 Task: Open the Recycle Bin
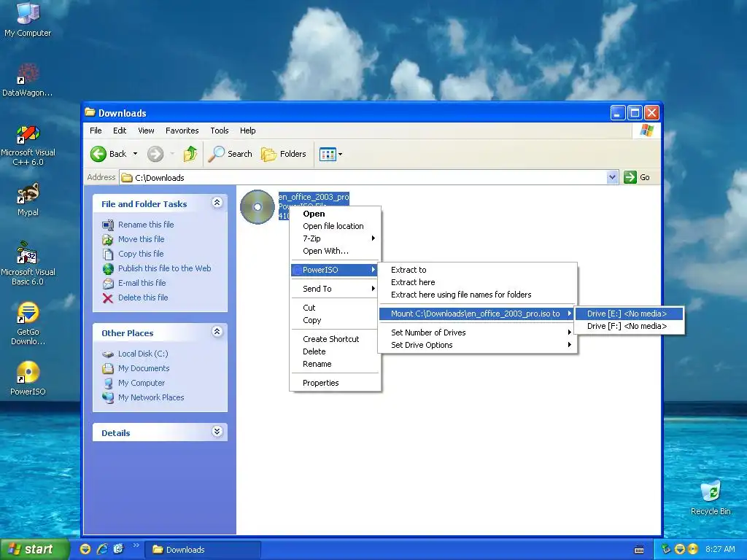(711, 497)
